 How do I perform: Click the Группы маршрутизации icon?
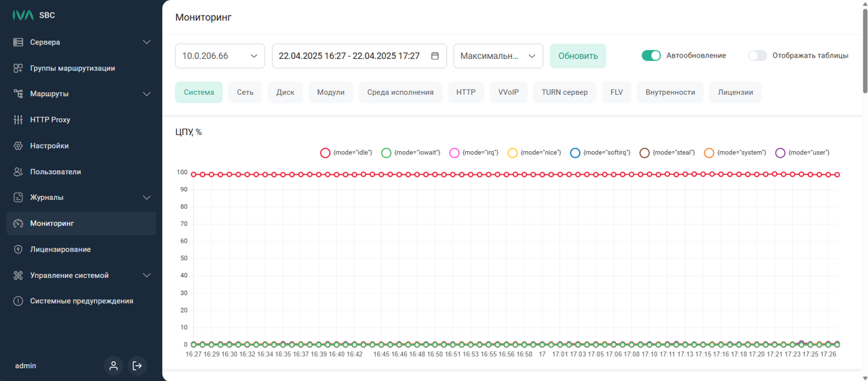[18, 68]
